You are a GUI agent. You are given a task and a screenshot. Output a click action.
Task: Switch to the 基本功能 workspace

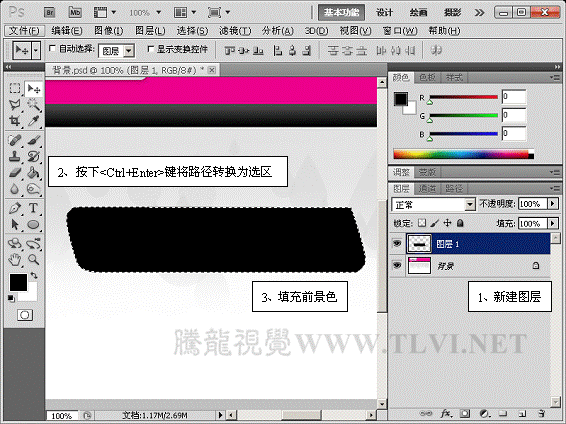click(341, 13)
